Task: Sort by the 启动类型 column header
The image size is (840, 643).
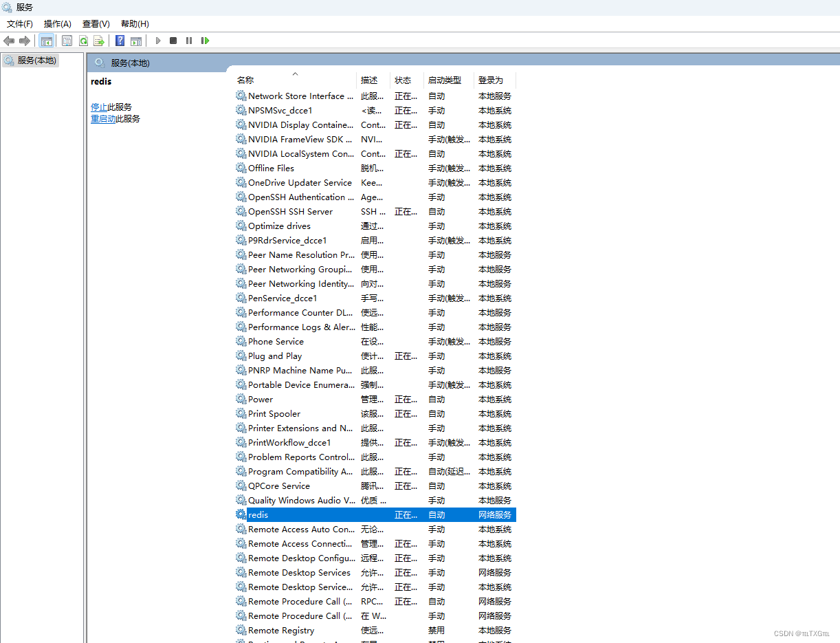Action: click(x=449, y=80)
